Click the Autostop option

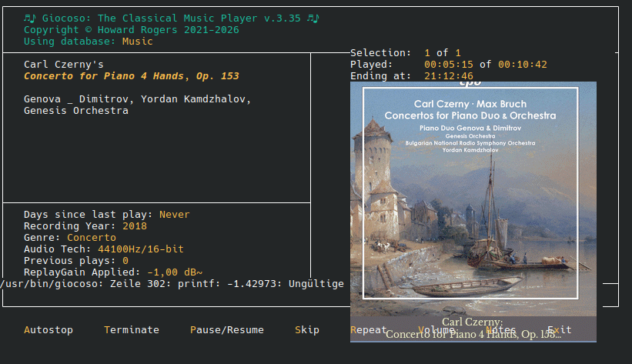pos(48,330)
